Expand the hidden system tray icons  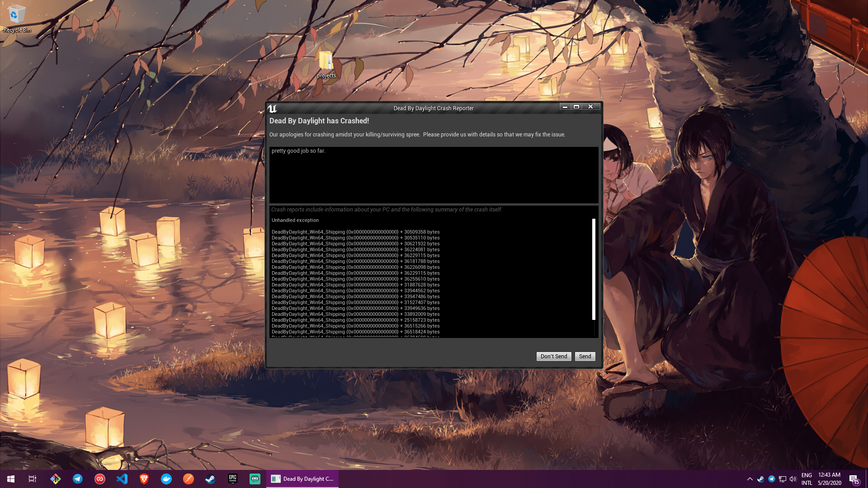pos(750,479)
